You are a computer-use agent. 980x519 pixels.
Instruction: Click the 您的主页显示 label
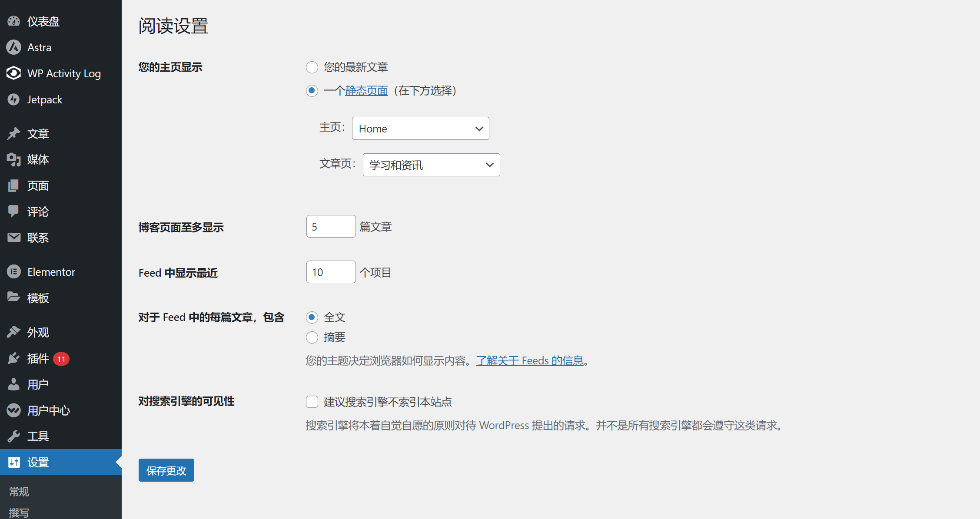[x=170, y=67]
